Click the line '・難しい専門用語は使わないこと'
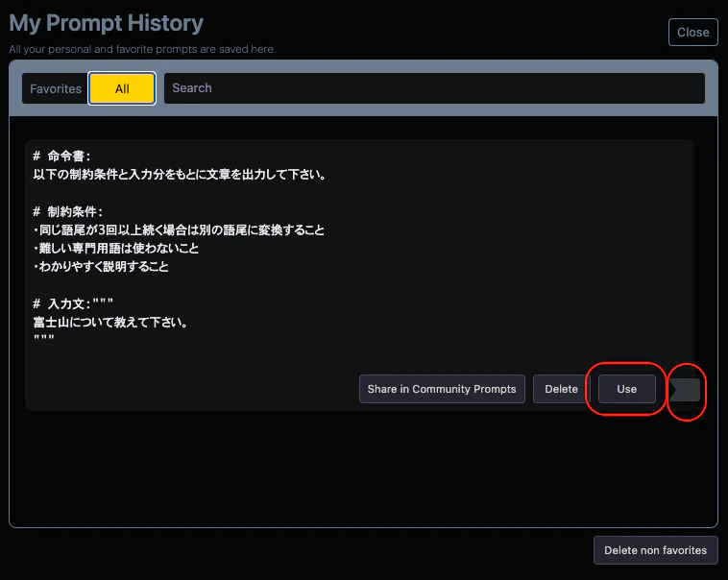This screenshot has height=580, width=728. (115, 249)
